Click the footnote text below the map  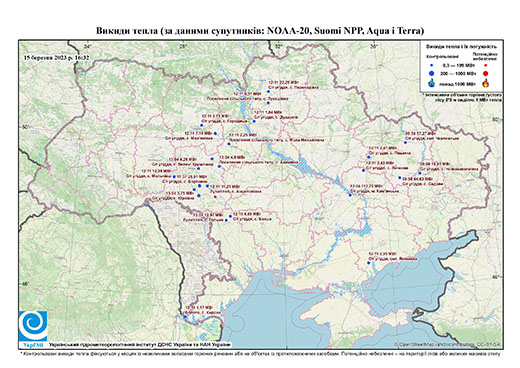point(260,353)
